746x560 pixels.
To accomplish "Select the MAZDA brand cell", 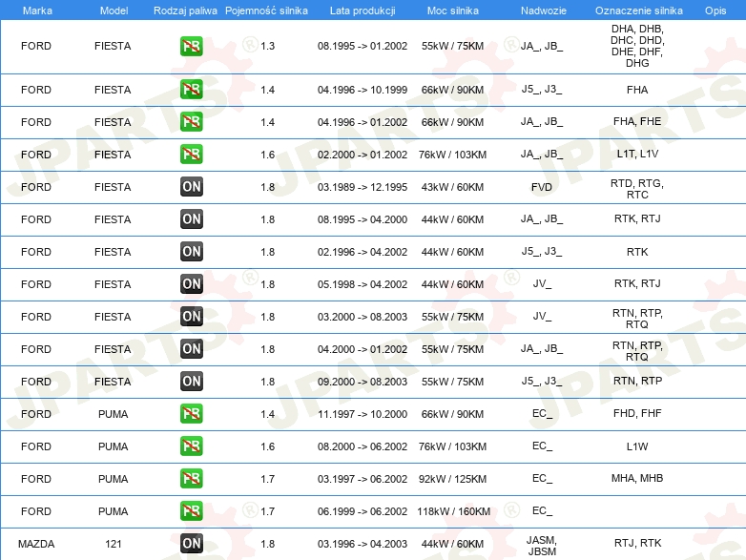I will 36,544.
